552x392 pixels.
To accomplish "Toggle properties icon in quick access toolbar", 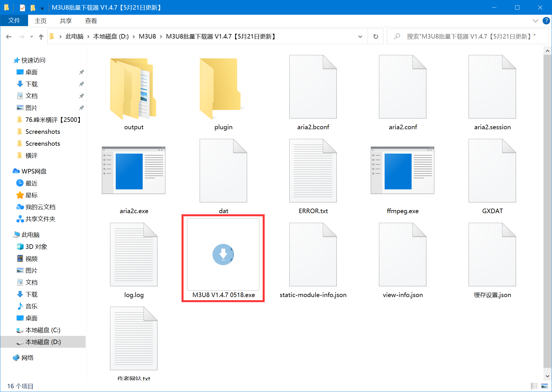I will coord(22,8).
